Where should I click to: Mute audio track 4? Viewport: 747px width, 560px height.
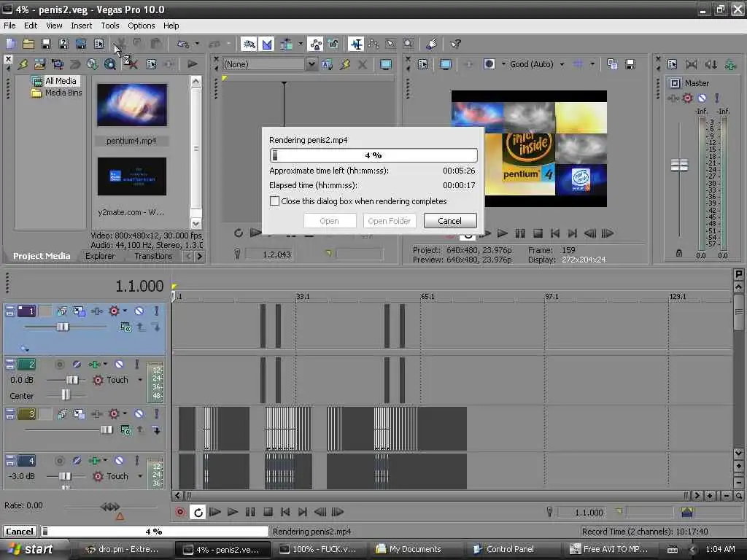119,461
